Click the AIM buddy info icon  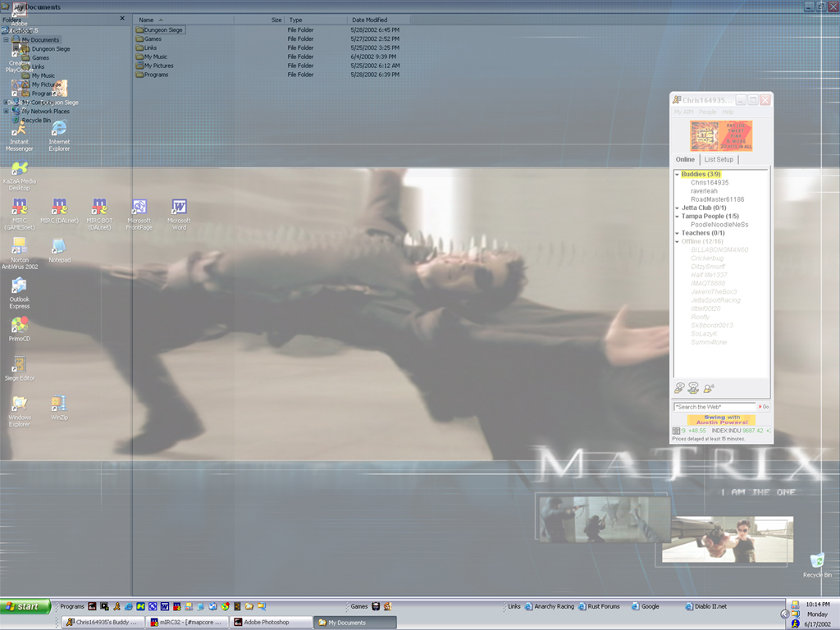tap(708, 388)
